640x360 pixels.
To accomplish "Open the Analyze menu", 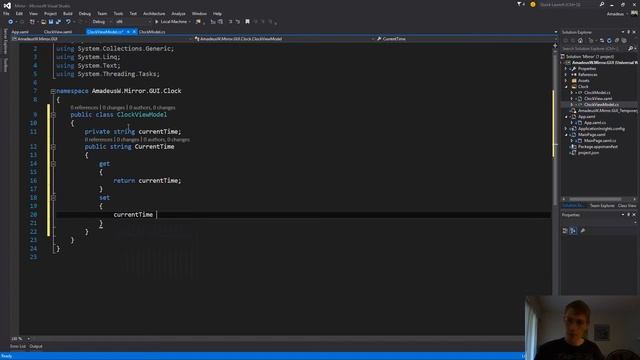I will (x=178, y=13).
